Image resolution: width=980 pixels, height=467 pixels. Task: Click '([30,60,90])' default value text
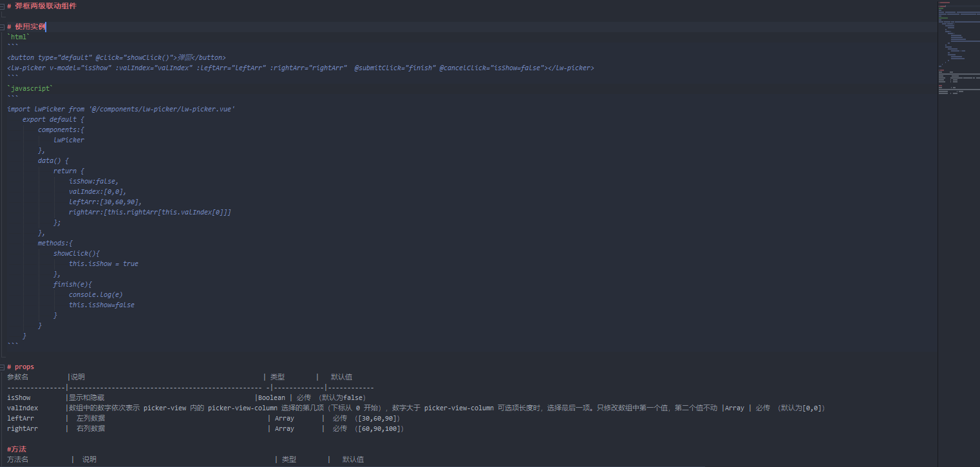[x=377, y=418]
